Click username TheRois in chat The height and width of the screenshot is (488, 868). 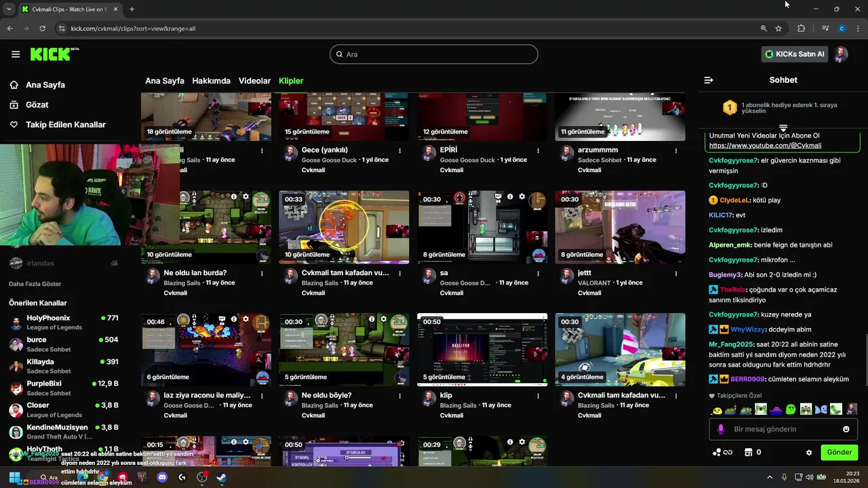point(734,289)
